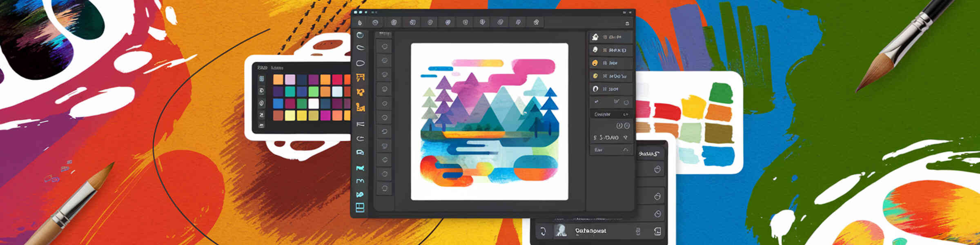Select the teal swatch in the palette panel
980x245 pixels.
click(290, 91)
